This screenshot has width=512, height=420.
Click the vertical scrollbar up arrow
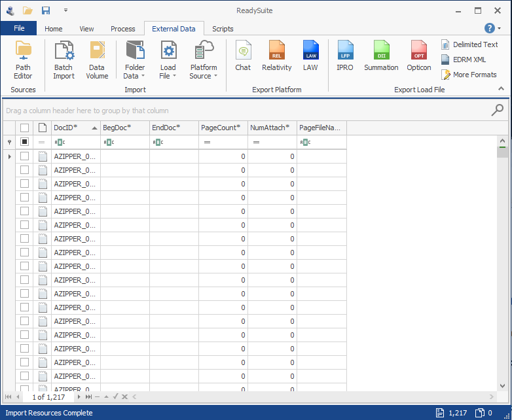tap(503, 141)
